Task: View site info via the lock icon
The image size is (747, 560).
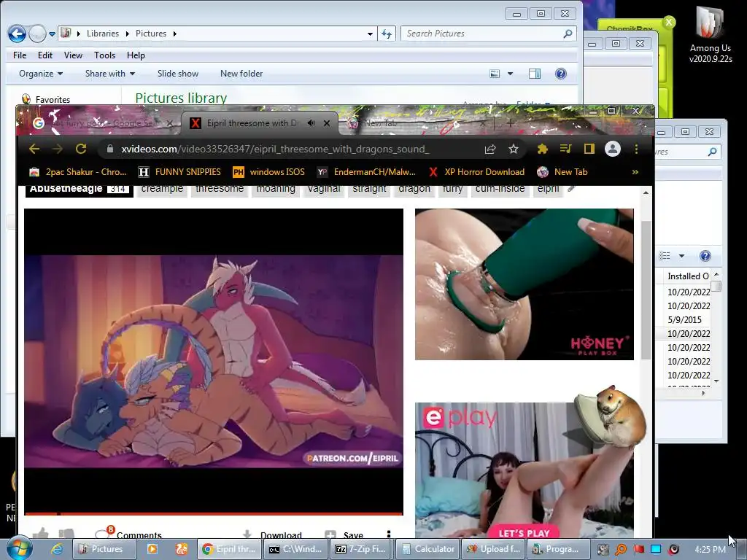Action: [110, 149]
